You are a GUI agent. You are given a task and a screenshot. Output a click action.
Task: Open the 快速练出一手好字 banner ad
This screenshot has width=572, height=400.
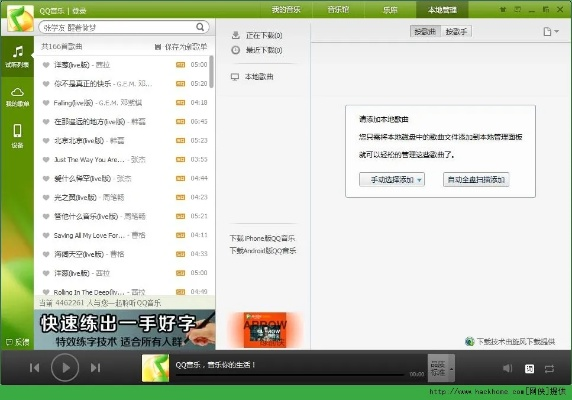(125, 330)
